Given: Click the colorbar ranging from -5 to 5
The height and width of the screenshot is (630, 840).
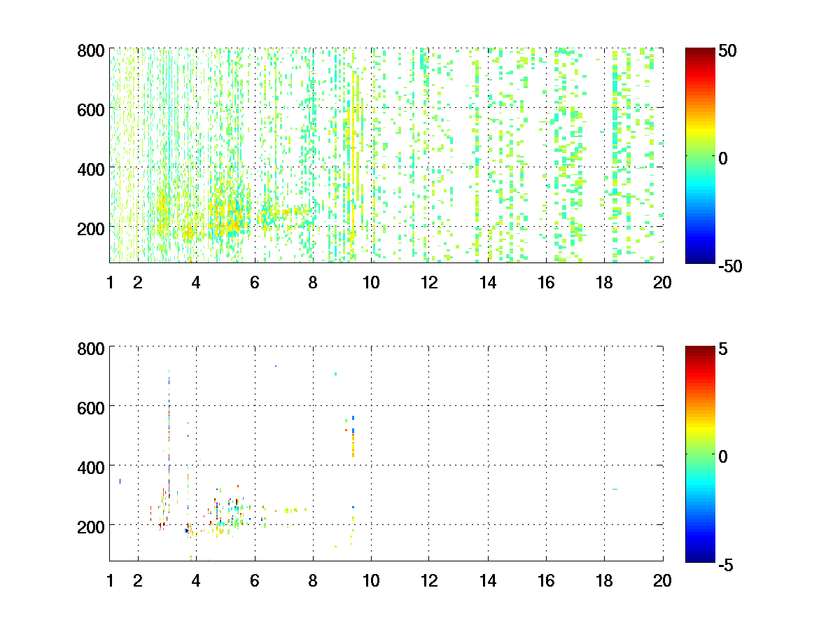Looking at the screenshot, I should click(700, 453).
